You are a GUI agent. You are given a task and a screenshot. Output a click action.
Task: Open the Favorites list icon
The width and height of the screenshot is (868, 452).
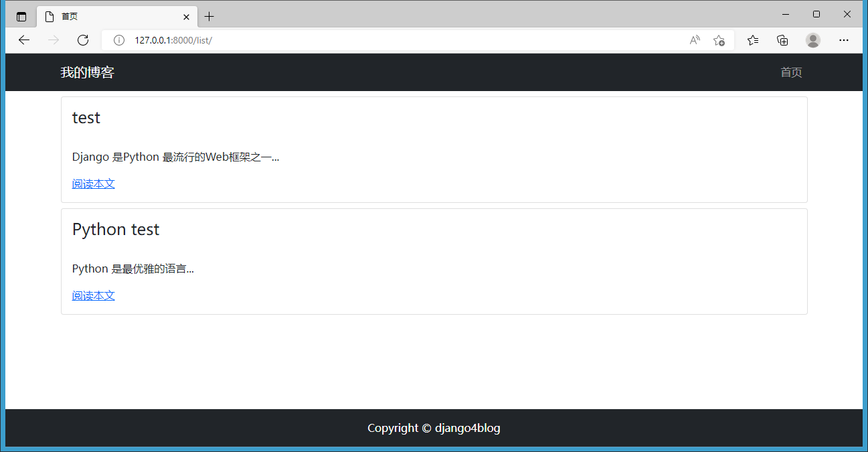click(x=753, y=40)
